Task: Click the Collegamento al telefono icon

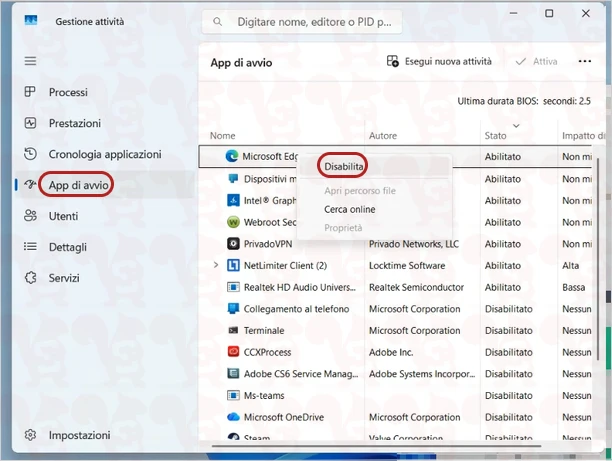Action: [x=233, y=308]
